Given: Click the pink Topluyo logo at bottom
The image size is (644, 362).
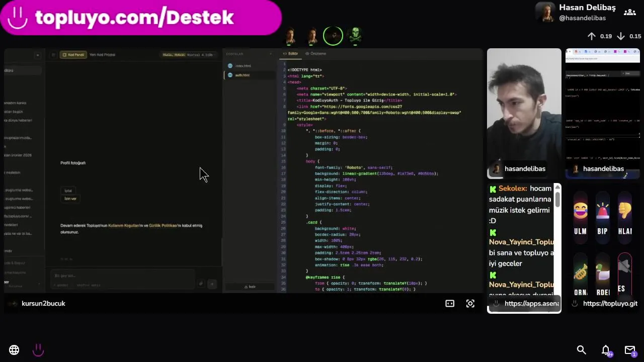Looking at the screenshot, I should 38,350.
